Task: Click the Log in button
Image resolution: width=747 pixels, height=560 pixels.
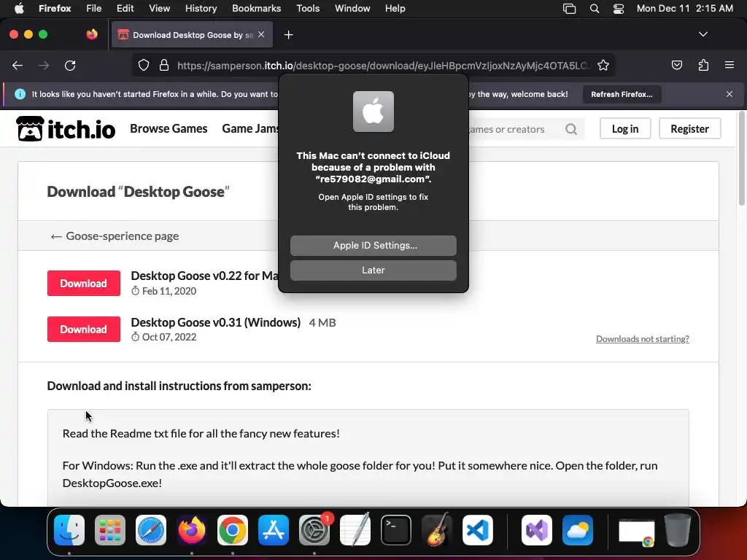Action: click(x=625, y=128)
